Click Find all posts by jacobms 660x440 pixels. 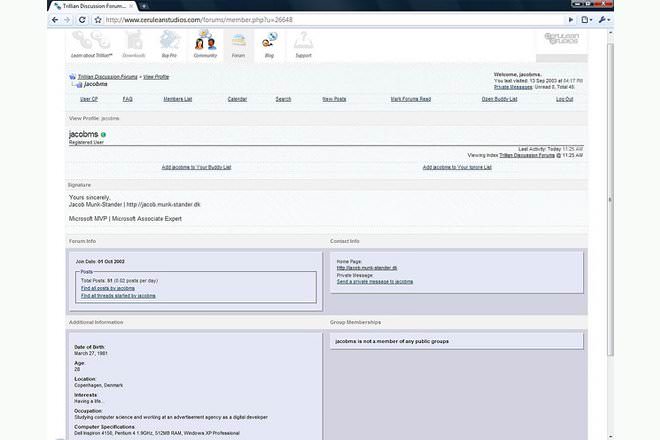coord(108,288)
